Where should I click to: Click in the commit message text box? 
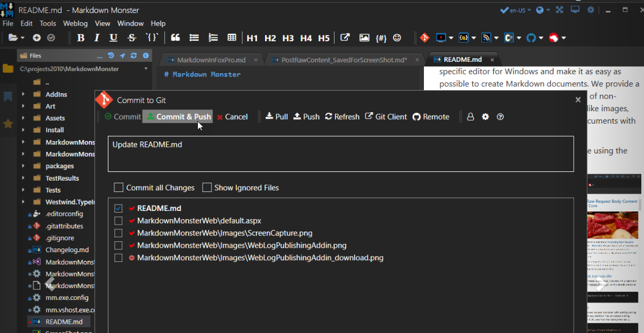340,154
